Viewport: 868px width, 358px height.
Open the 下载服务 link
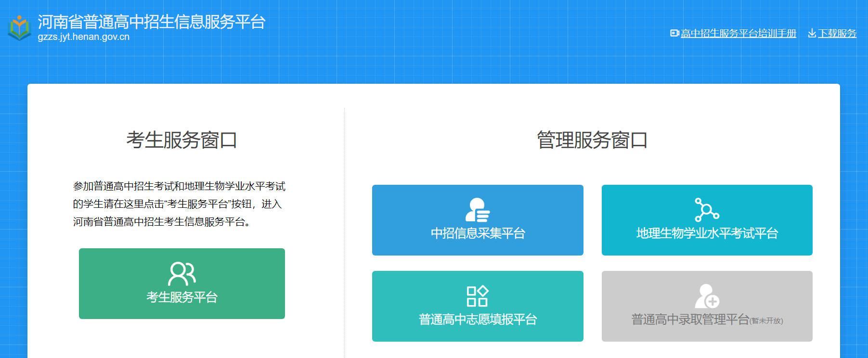(837, 33)
